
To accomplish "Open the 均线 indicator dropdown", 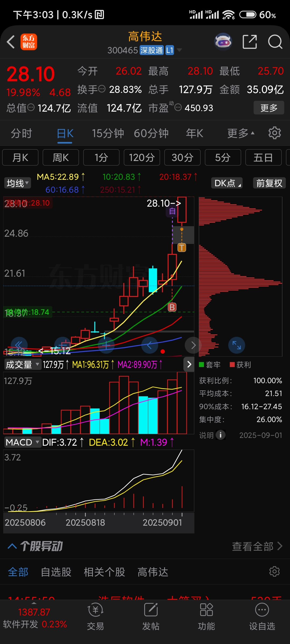I will point(17,183).
